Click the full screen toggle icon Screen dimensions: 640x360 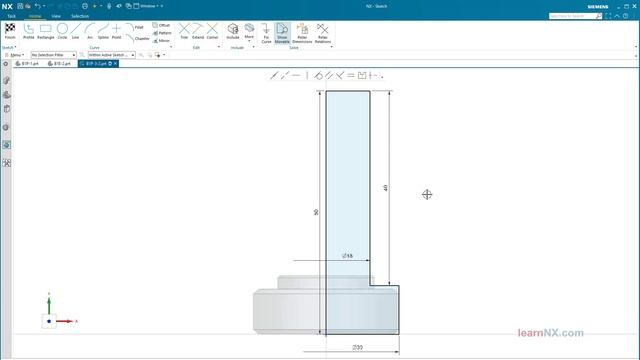pos(608,16)
